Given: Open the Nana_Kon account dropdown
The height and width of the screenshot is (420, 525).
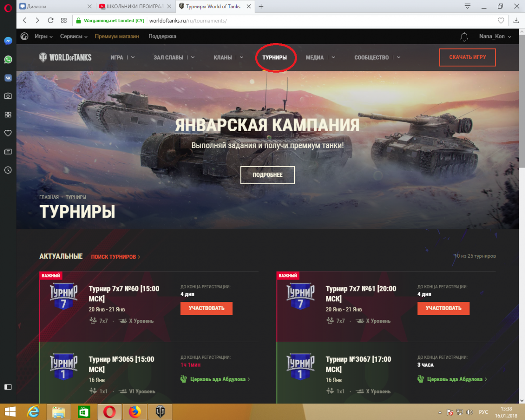Looking at the screenshot, I should tap(495, 36).
